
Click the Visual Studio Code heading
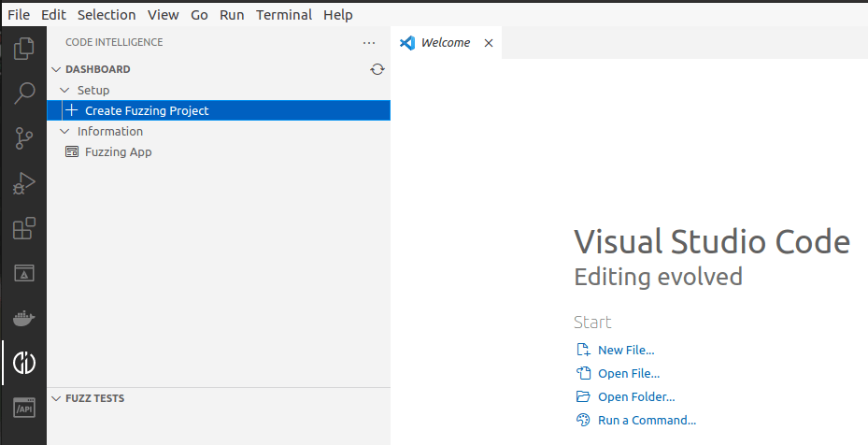[x=712, y=241]
